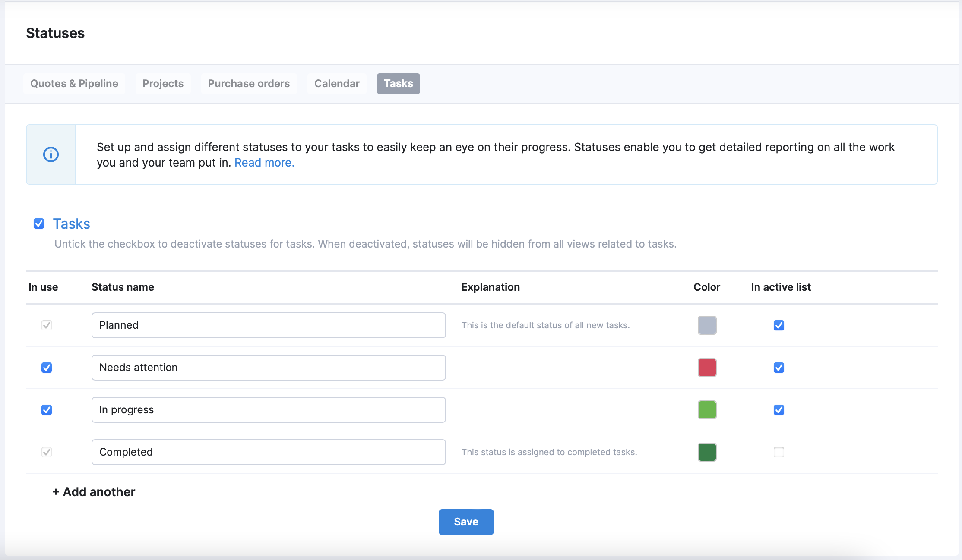Click the Read more link
962x560 pixels.
[x=264, y=163]
